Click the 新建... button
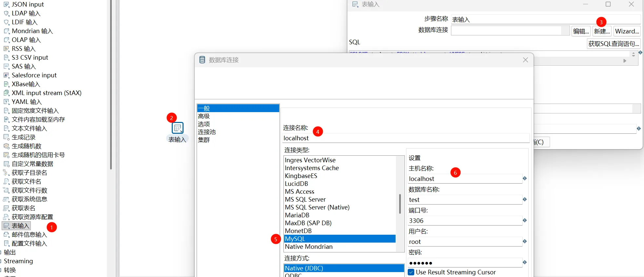Screen dimensions: 644x277 (602, 31)
